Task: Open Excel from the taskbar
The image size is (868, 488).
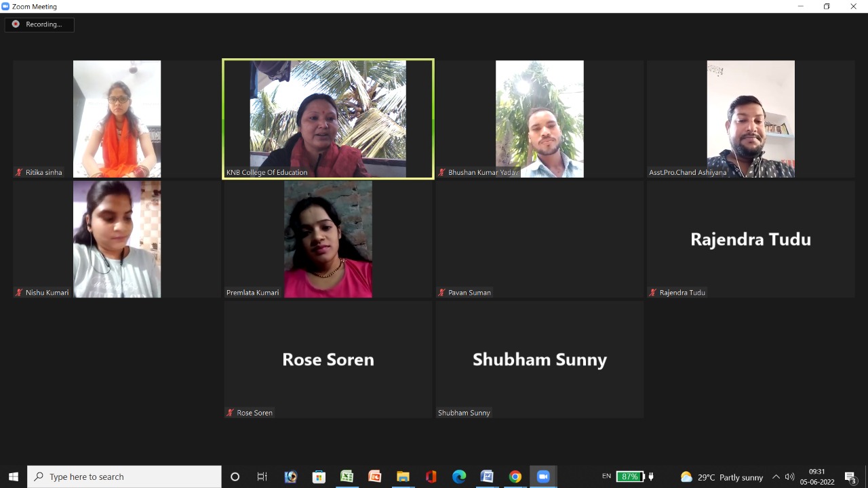Action: 347,476
